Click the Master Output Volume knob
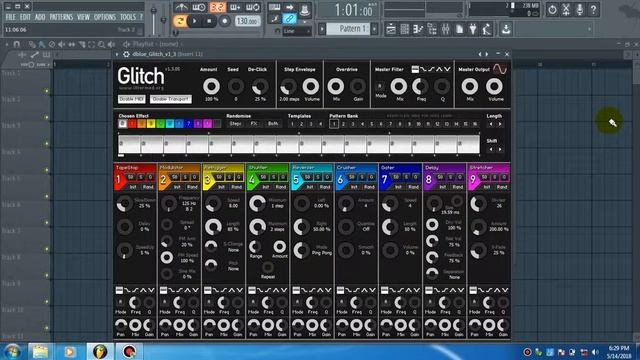The height and width of the screenshot is (360, 640). point(494,87)
